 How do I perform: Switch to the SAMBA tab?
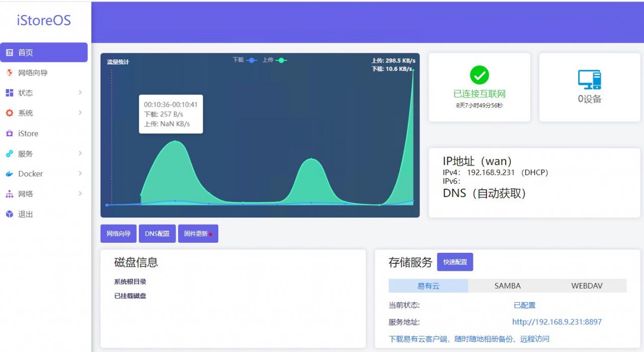[508, 286]
